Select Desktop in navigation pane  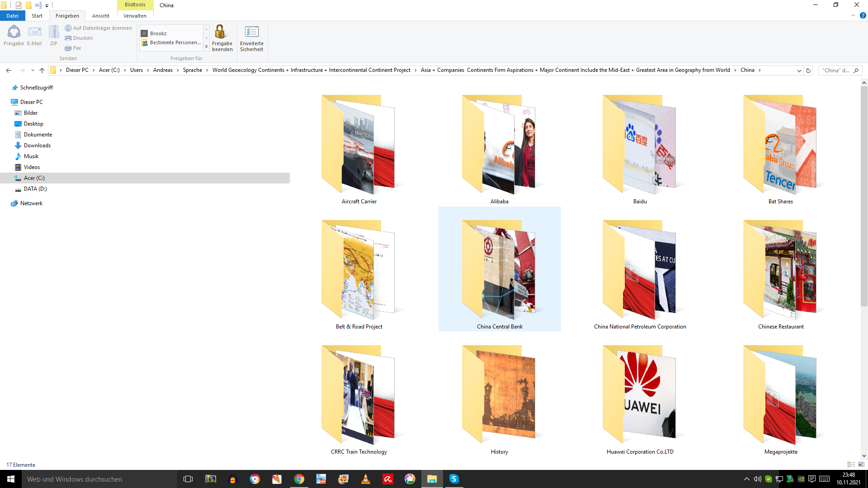click(x=33, y=124)
